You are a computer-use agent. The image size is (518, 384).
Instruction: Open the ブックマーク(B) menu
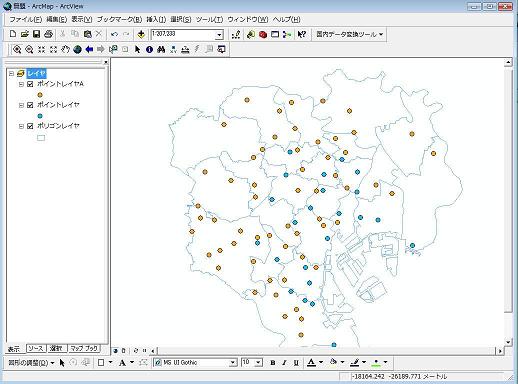click(x=119, y=19)
